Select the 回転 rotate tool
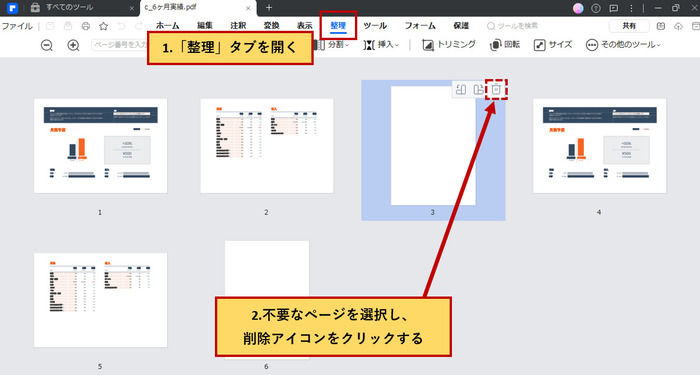 click(505, 45)
